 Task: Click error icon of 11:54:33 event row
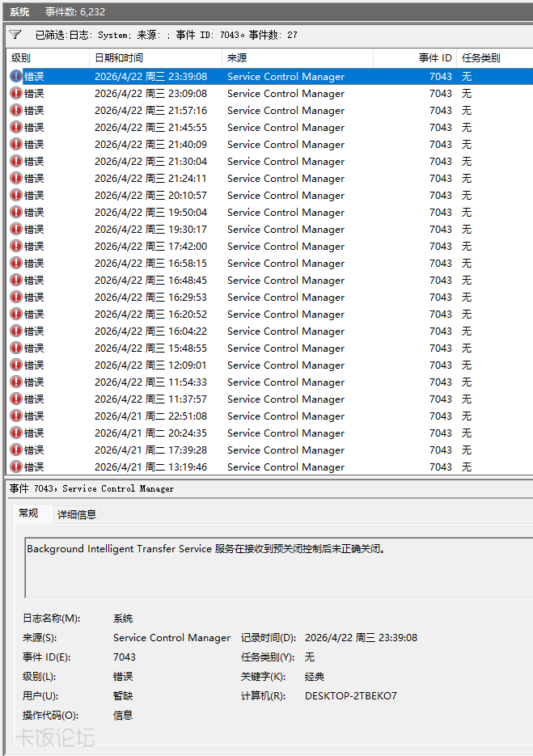[x=16, y=382]
